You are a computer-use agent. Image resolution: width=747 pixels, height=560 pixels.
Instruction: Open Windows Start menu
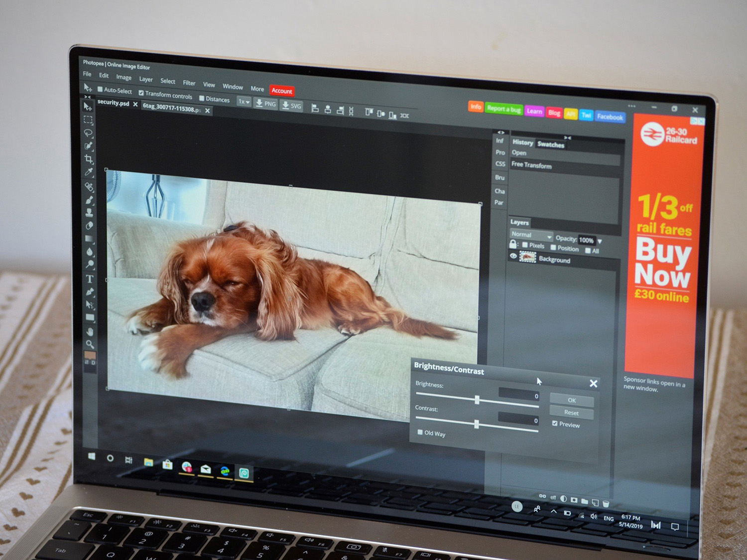click(92, 456)
